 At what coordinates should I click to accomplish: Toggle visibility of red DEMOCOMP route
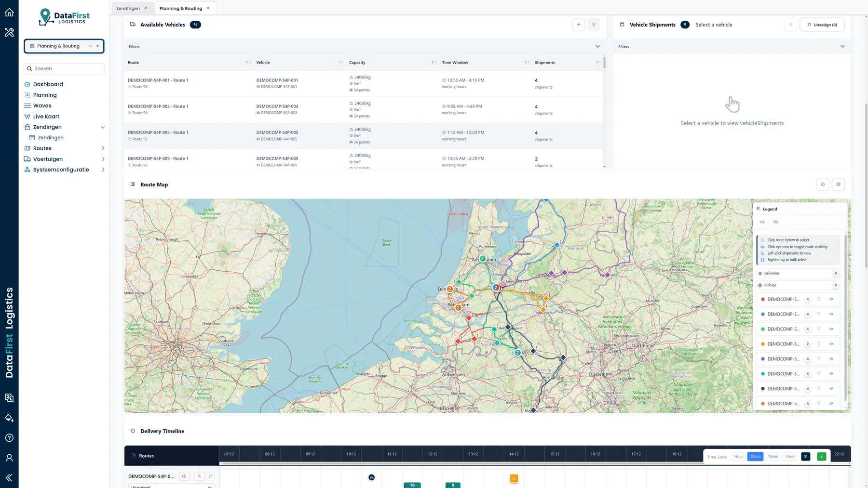pos(831,299)
